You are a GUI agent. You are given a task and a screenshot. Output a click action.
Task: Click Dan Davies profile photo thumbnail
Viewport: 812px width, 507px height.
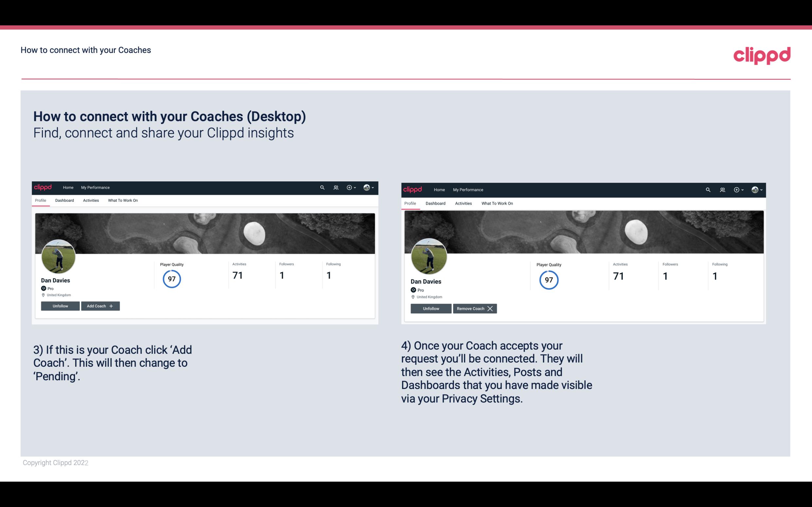pyautogui.click(x=59, y=255)
